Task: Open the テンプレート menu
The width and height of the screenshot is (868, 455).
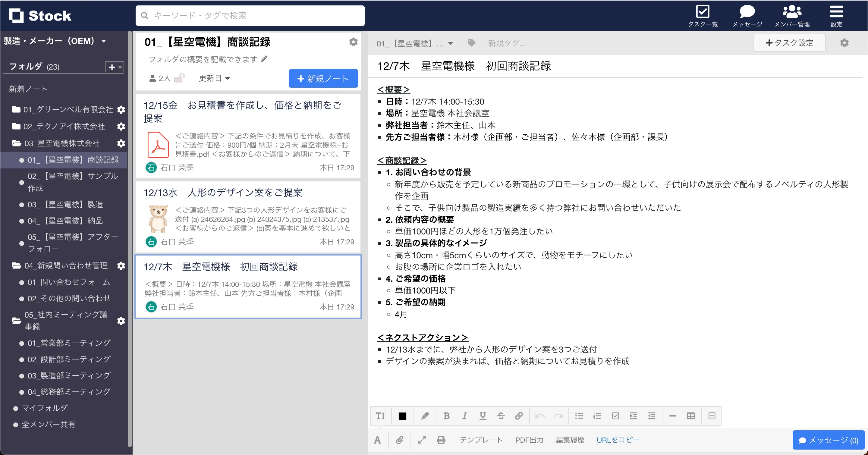Action: pyautogui.click(x=481, y=440)
